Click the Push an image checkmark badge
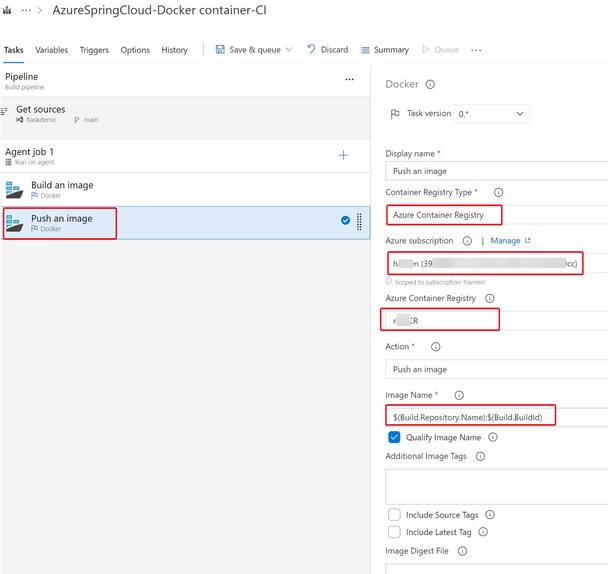The image size is (608, 574). pyautogui.click(x=345, y=220)
